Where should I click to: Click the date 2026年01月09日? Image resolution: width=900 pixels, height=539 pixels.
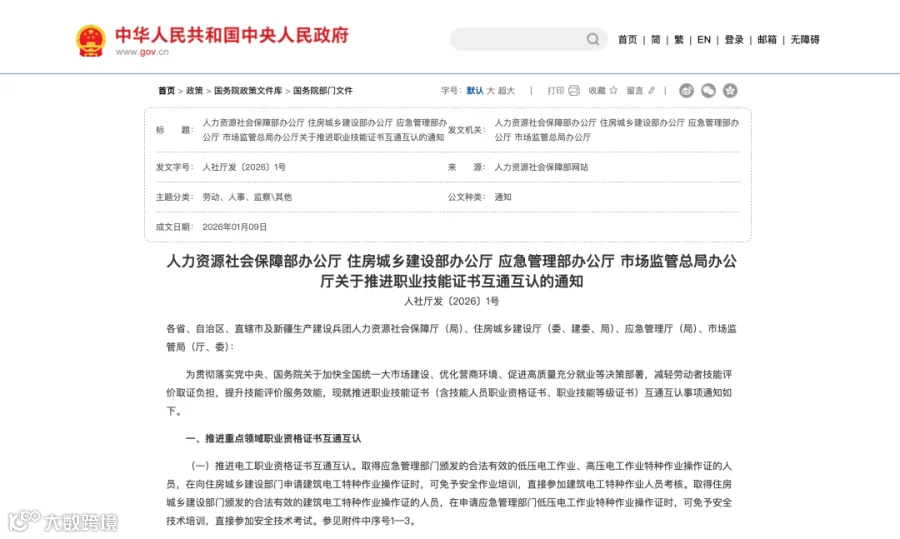coord(234,227)
